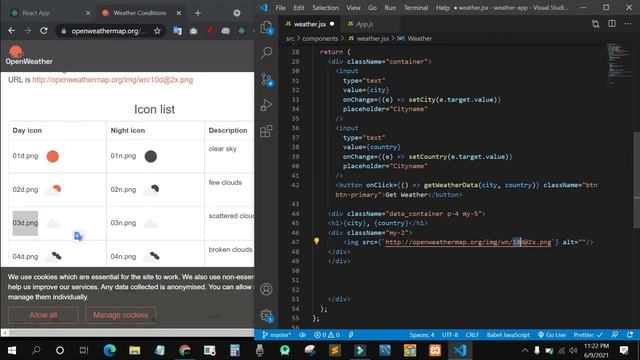Click the 01n.png night icon text
640x360 pixels.
[123, 156]
